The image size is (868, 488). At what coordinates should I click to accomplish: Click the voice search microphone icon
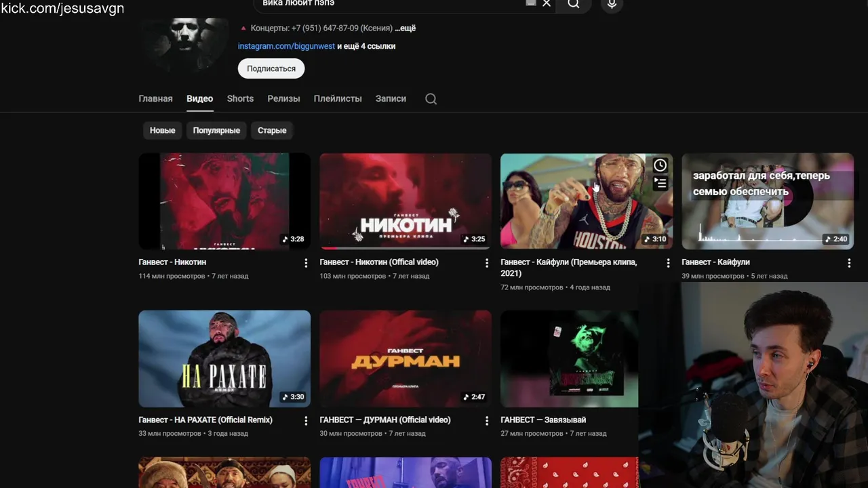click(612, 4)
